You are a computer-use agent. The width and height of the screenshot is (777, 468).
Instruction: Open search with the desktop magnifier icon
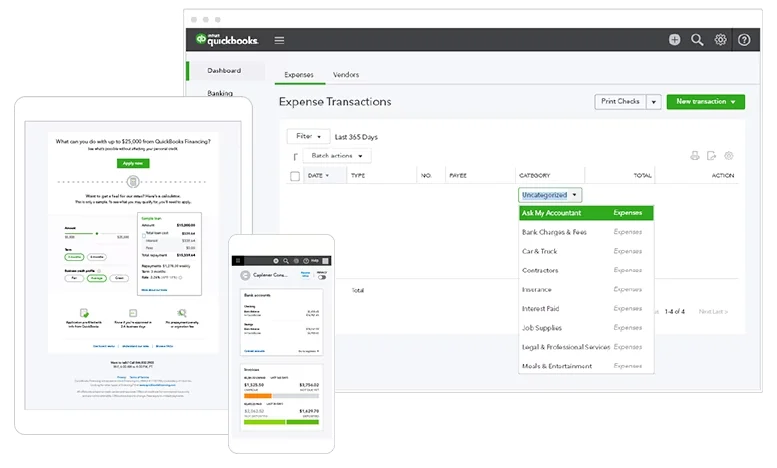pyautogui.click(x=697, y=40)
